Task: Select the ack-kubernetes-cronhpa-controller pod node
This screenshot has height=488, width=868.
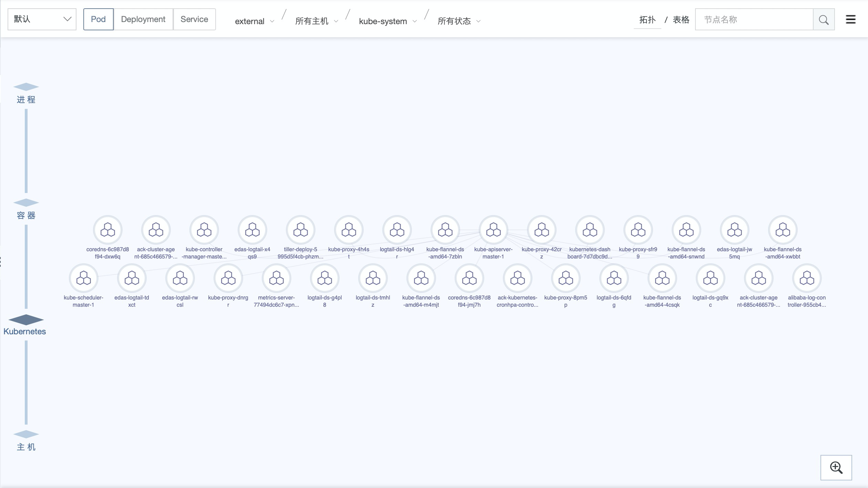Action: (518, 278)
